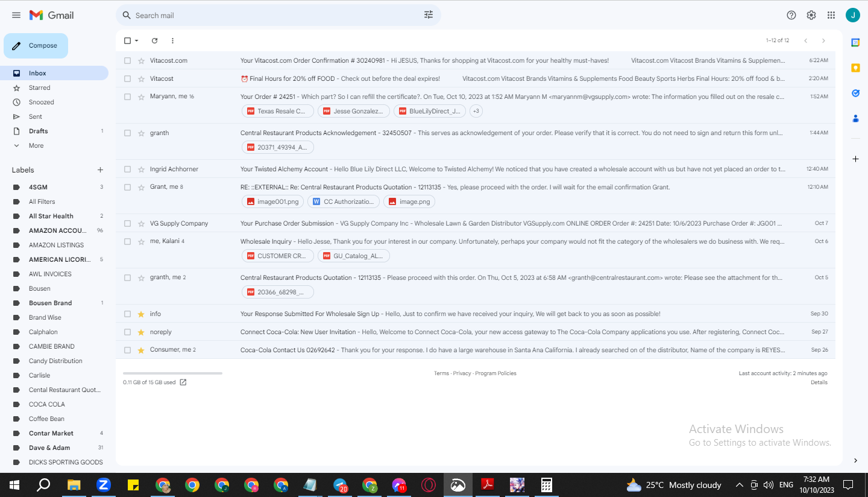
Task: Open Gmail Settings gear
Action: coord(811,15)
